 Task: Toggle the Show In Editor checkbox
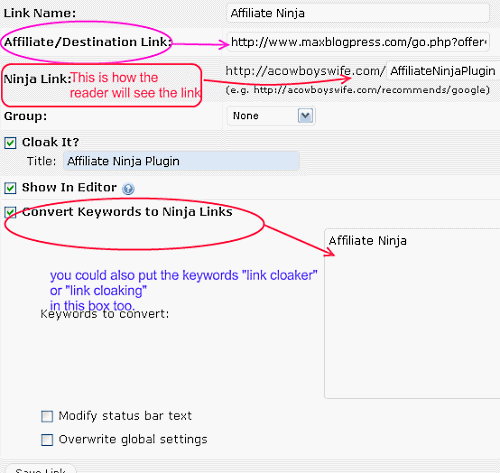tap(10, 188)
